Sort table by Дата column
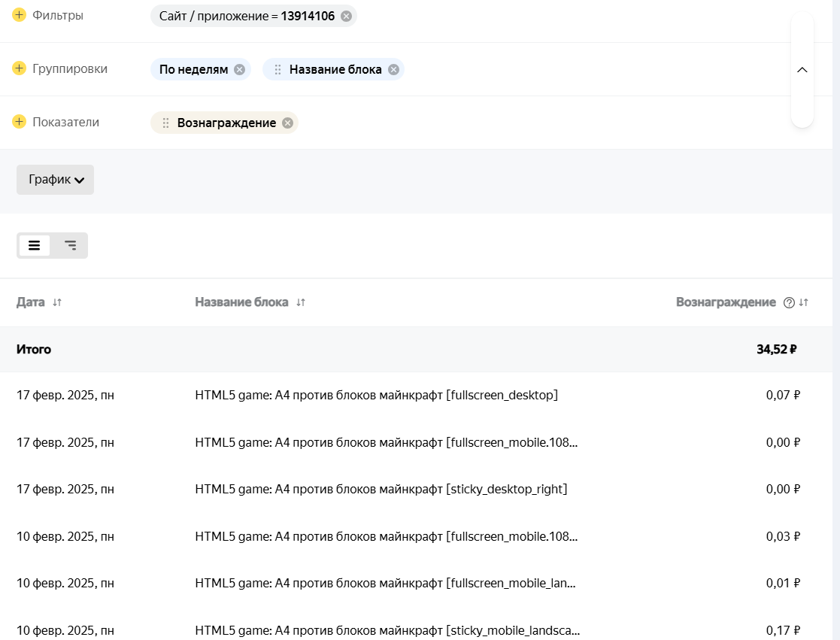The height and width of the screenshot is (640, 840). pos(57,302)
